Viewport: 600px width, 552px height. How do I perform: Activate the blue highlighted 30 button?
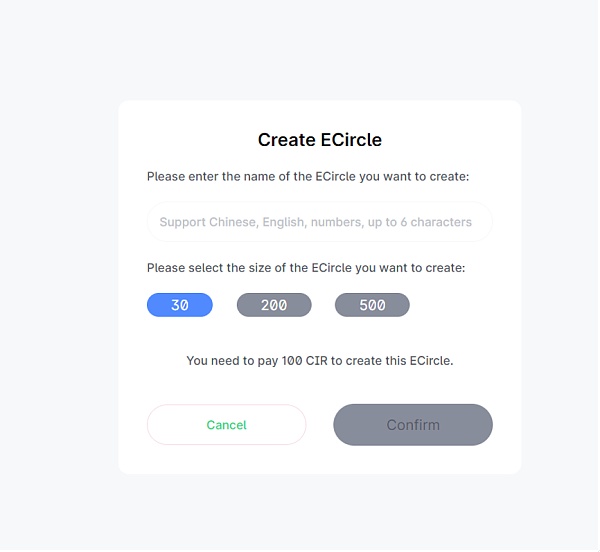180,306
